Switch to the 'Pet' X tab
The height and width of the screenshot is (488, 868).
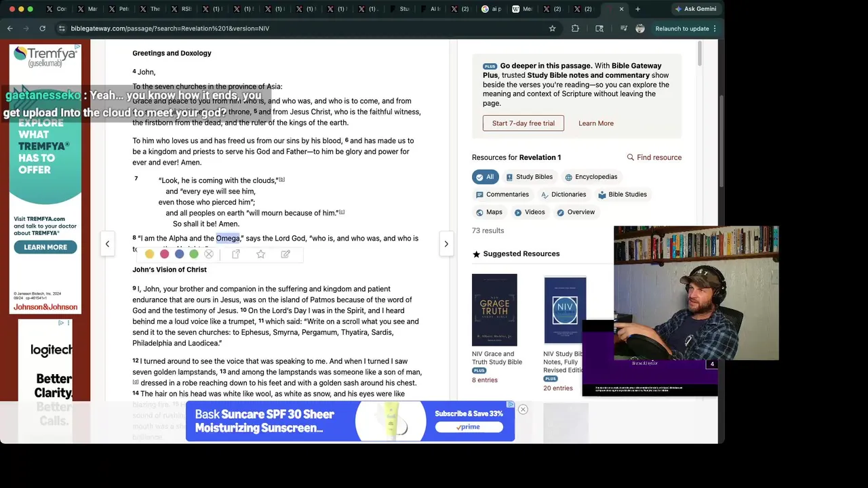[x=119, y=9]
